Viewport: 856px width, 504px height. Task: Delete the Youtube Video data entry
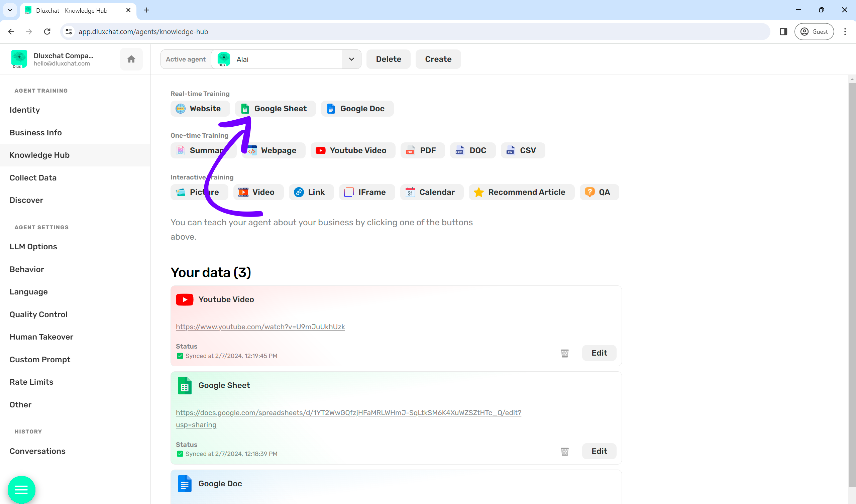(564, 353)
